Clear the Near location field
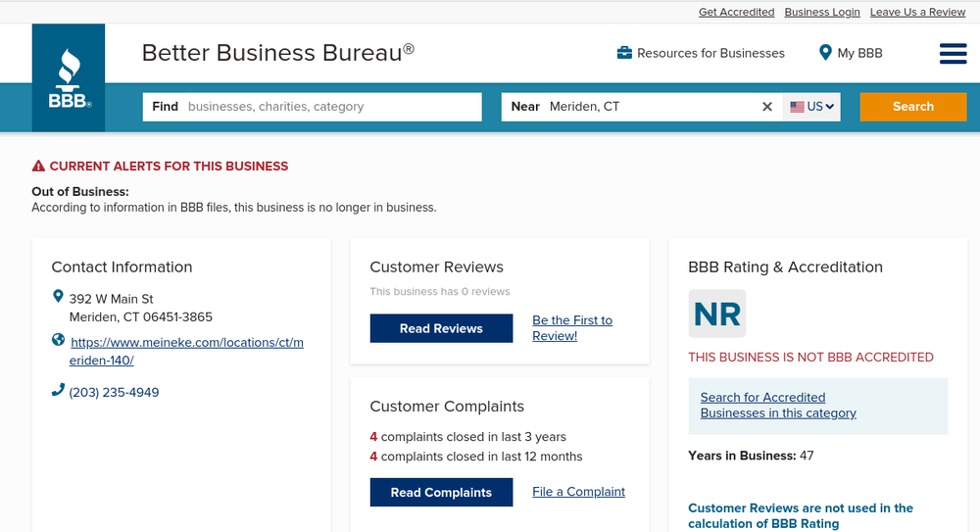The height and width of the screenshot is (532, 980). pos(767,107)
